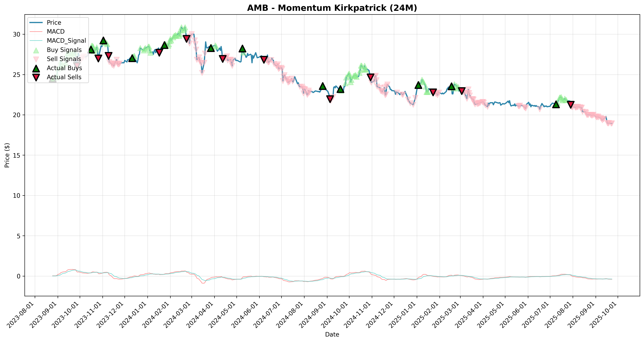The image size is (644, 342).
Task: Click the chart title AMB - Momentum Kirkpatrick
Action: (332, 8)
